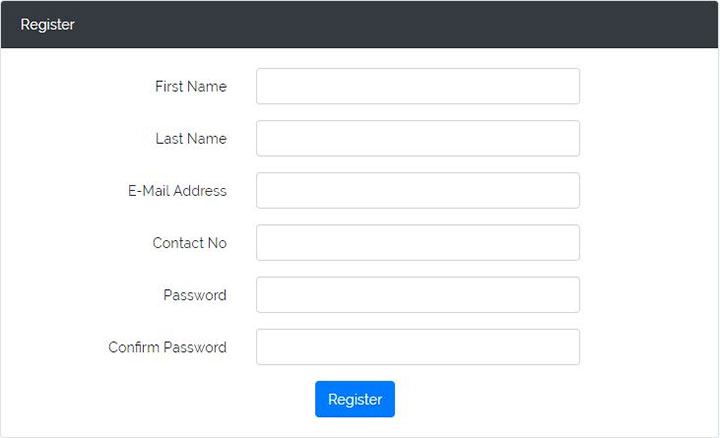Click the dark header bar's empty area
This screenshot has width=720, height=438.
(x=400, y=24)
